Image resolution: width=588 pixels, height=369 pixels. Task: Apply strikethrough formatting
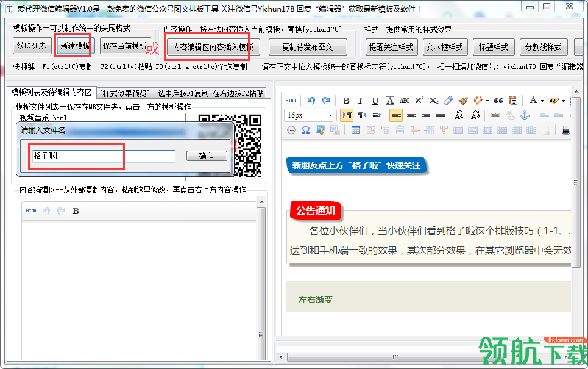click(x=405, y=101)
